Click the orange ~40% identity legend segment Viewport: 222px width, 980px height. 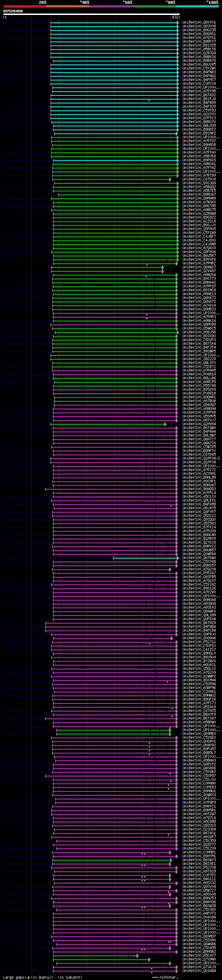(68, 6)
